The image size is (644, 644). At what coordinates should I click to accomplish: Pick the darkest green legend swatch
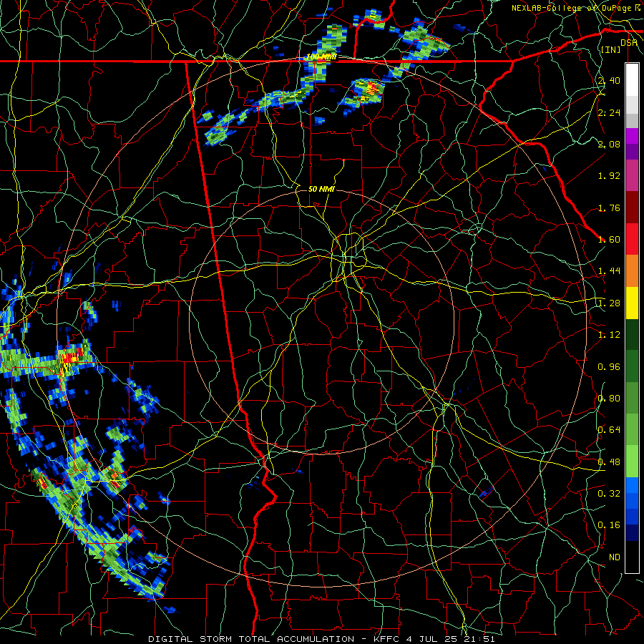tap(632, 334)
